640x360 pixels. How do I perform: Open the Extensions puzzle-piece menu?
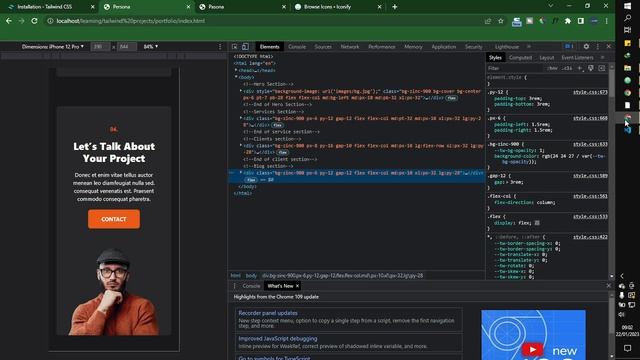(x=568, y=21)
